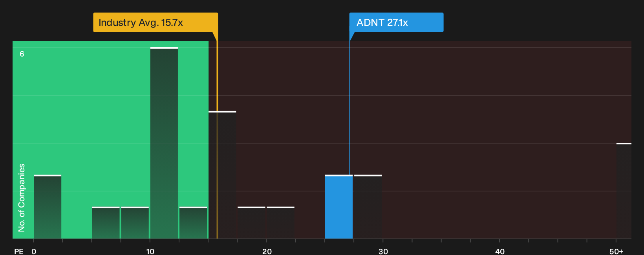This screenshot has width=644, height=255.
Task: Click the PE axis label
Action: [x=19, y=251]
